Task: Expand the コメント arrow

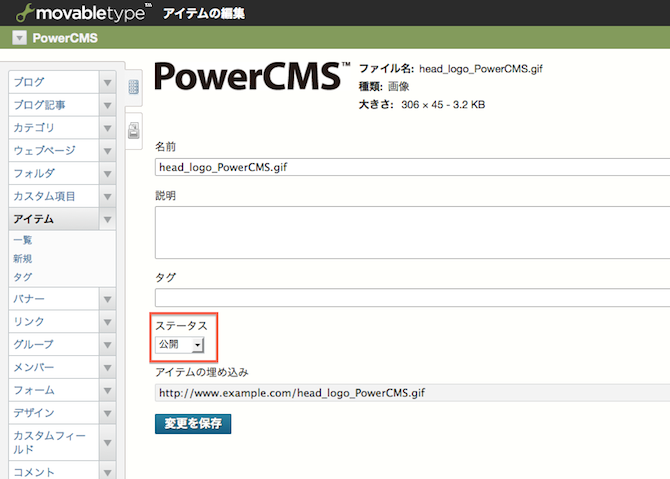Action: click(107, 470)
